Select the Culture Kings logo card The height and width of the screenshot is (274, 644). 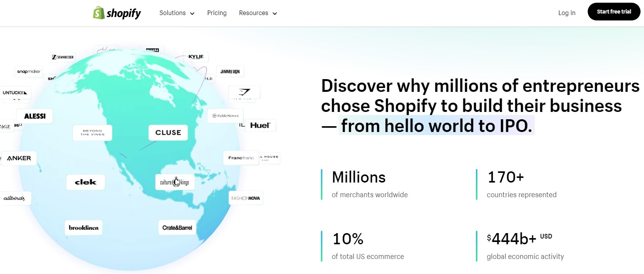pyautogui.click(x=175, y=182)
